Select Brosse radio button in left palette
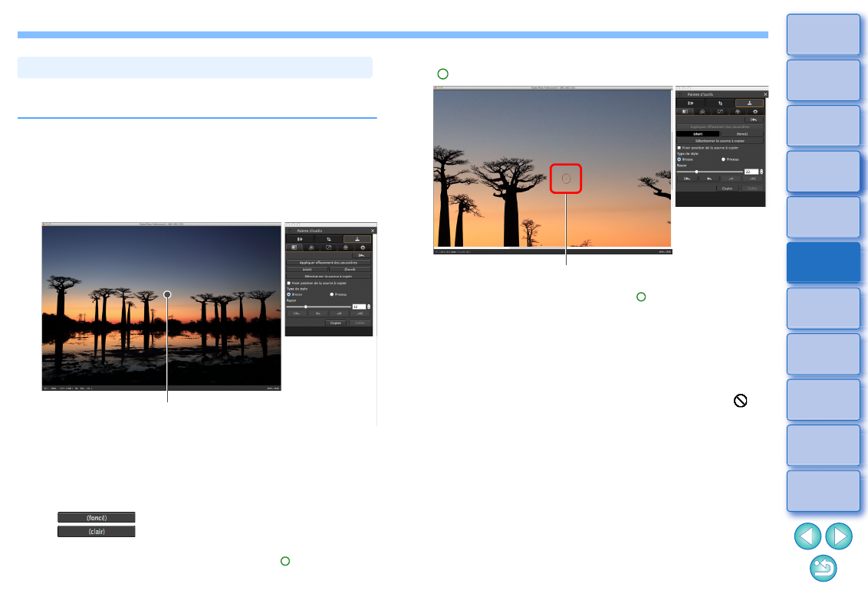 tap(288, 294)
